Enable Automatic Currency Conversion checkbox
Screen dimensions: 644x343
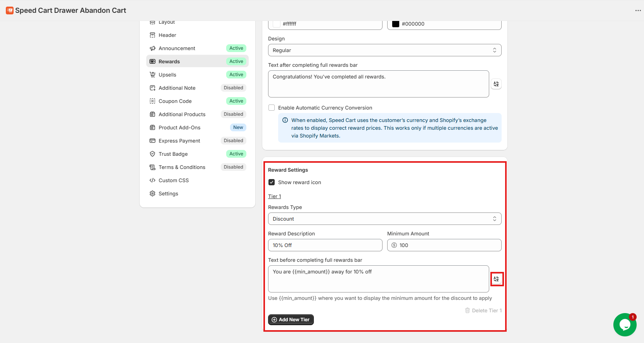tap(272, 108)
